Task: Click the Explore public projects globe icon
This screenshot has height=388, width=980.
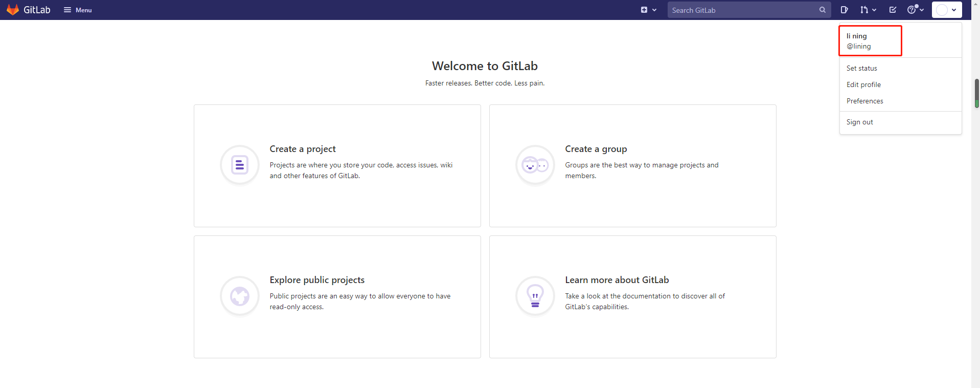Action: coord(240,296)
